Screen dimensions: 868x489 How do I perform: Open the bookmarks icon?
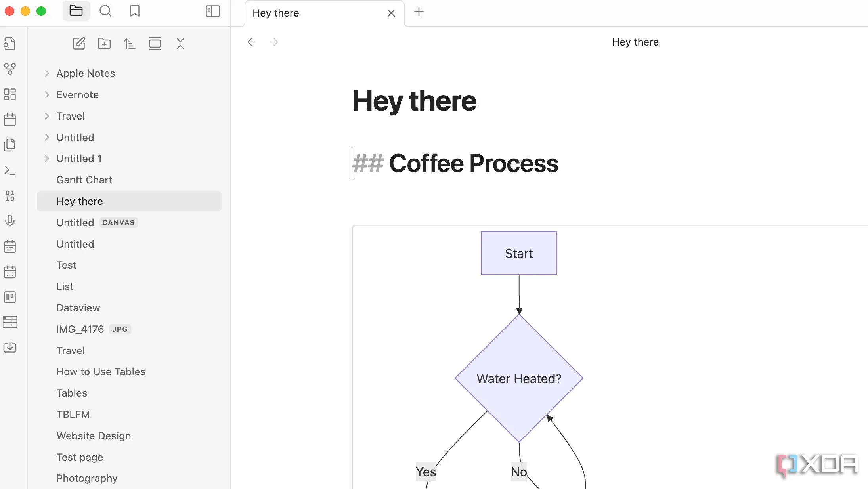click(x=135, y=11)
